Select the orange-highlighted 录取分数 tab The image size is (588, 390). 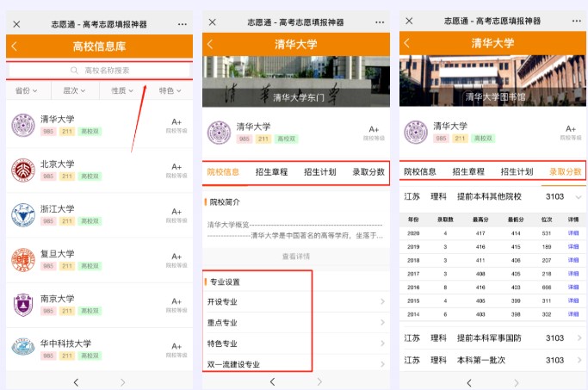tap(566, 172)
